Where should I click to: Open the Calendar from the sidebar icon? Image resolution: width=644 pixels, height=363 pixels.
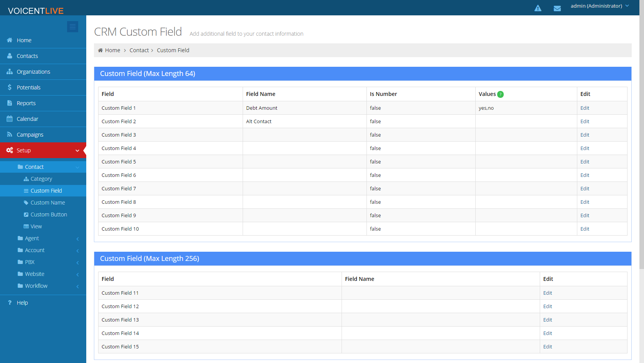pos(9,119)
